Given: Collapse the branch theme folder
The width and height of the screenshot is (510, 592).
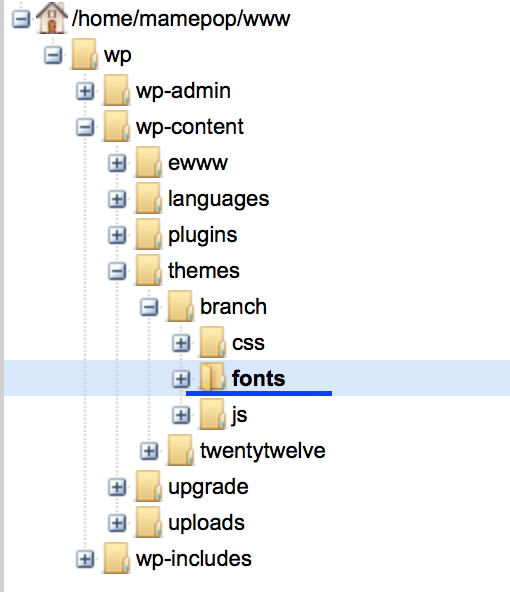Looking at the screenshot, I should coord(149,307).
